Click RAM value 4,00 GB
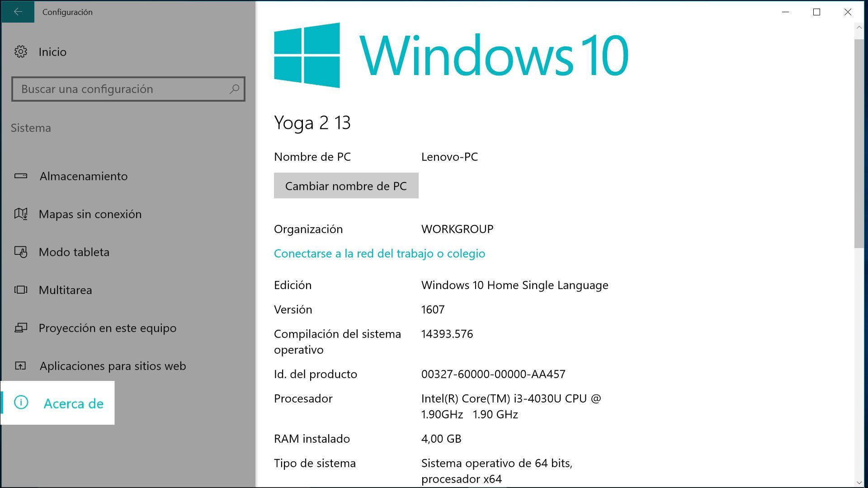Screen dimensions: 868x488 click(441, 439)
